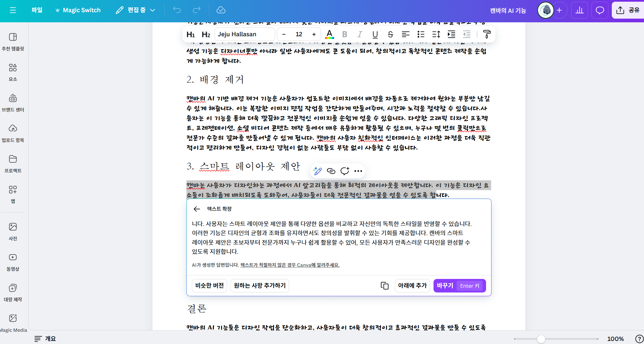The width and height of the screenshot is (644, 344).
Task: Open the Jeju Hallasan font selector
Action: 245,34
